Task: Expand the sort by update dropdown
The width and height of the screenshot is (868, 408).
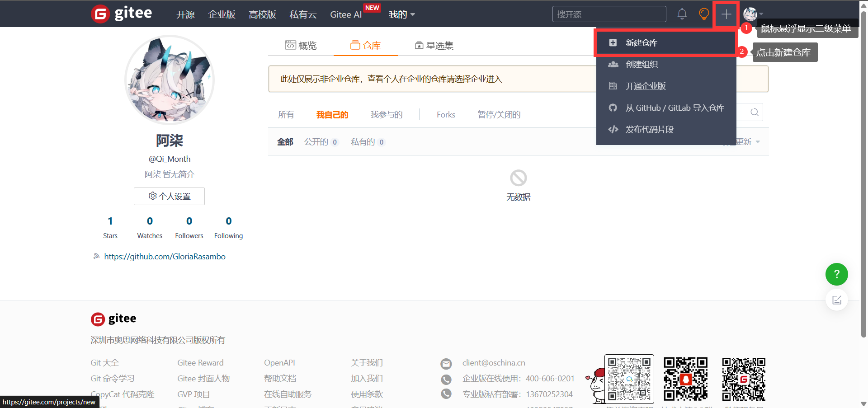Action: click(x=747, y=142)
